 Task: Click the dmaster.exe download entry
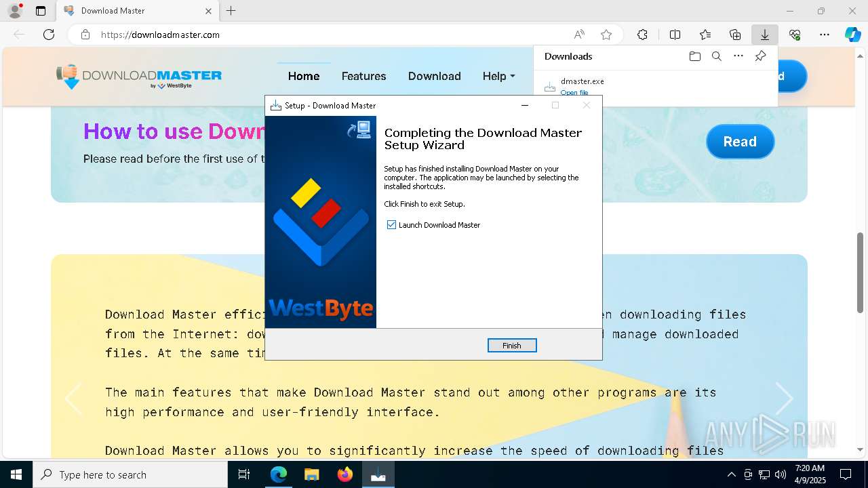click(x=655, y=87)
